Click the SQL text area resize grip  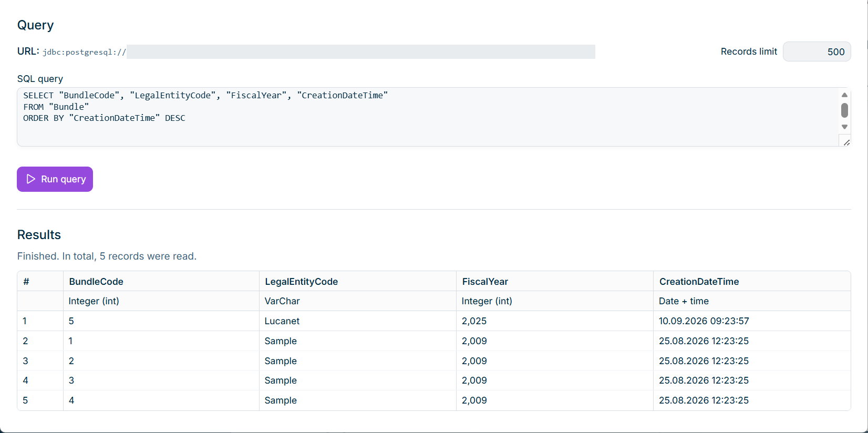pos(846,142)
